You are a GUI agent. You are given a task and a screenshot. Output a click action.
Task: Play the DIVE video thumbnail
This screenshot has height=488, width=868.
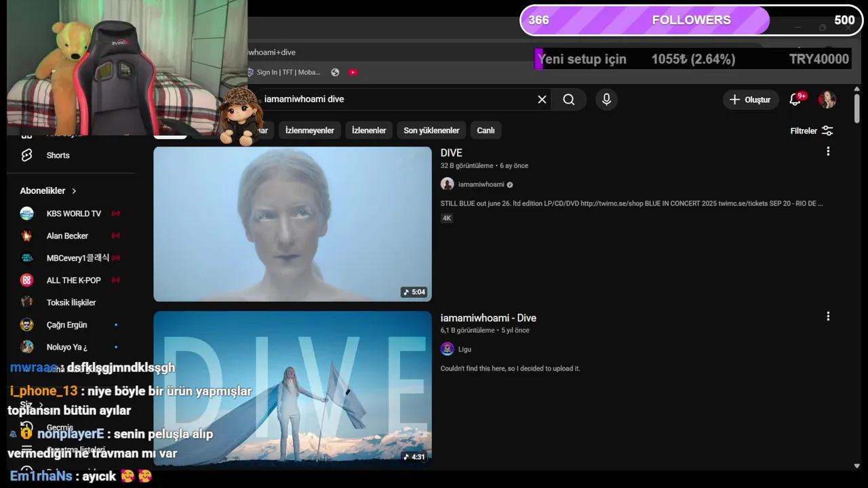292,224
